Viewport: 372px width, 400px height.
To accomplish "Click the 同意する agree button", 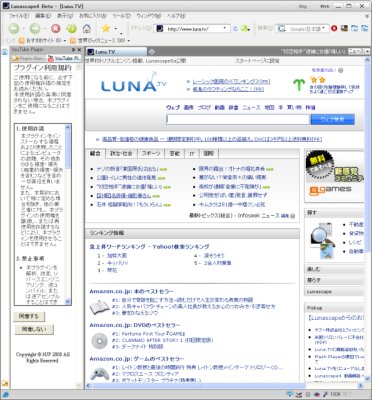I will (29, 316).
